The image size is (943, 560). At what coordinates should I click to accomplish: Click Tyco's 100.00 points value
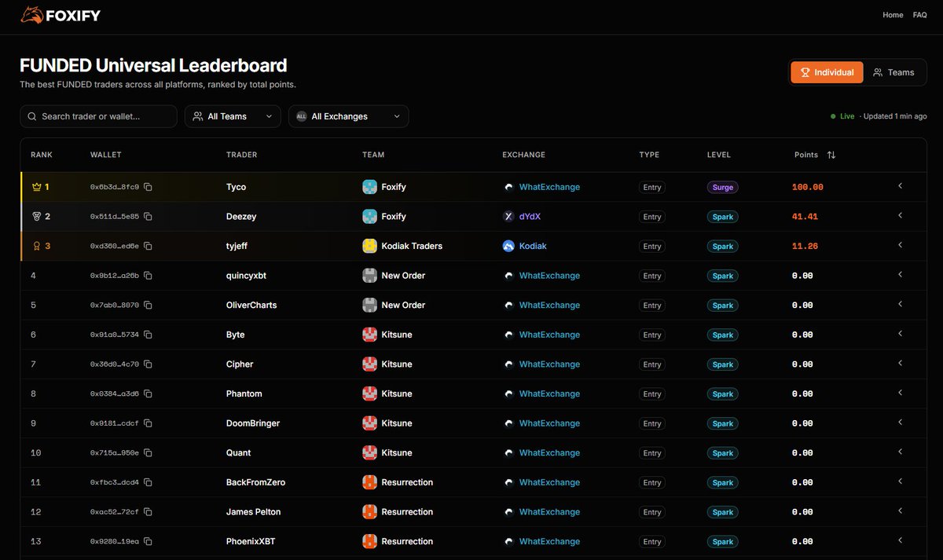pos(807,187)
